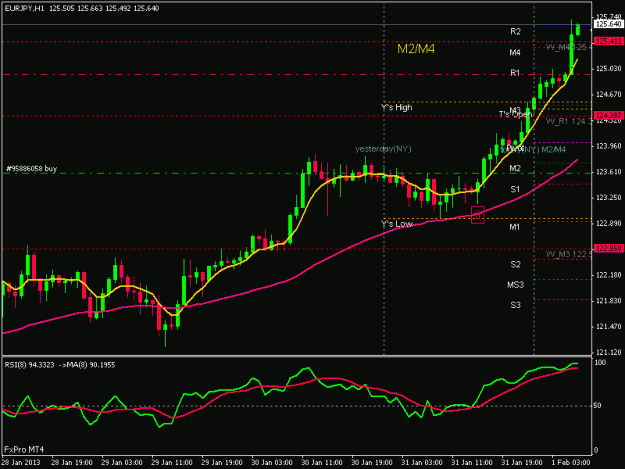Screen dimensions: 625x469
Task: Click the 29 Jan 03:00 time label
Action: click(x=122, y=463)
